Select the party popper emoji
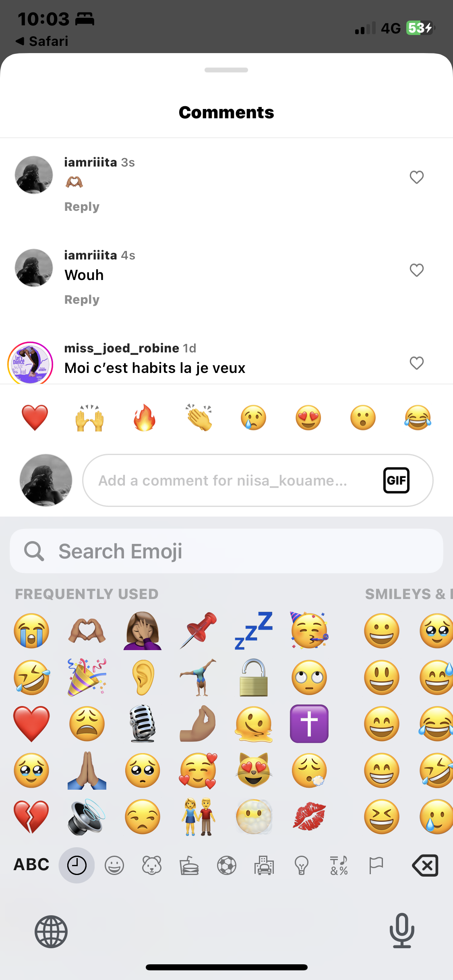This screenshot has width=453, height=980. (x=87, y=677)
